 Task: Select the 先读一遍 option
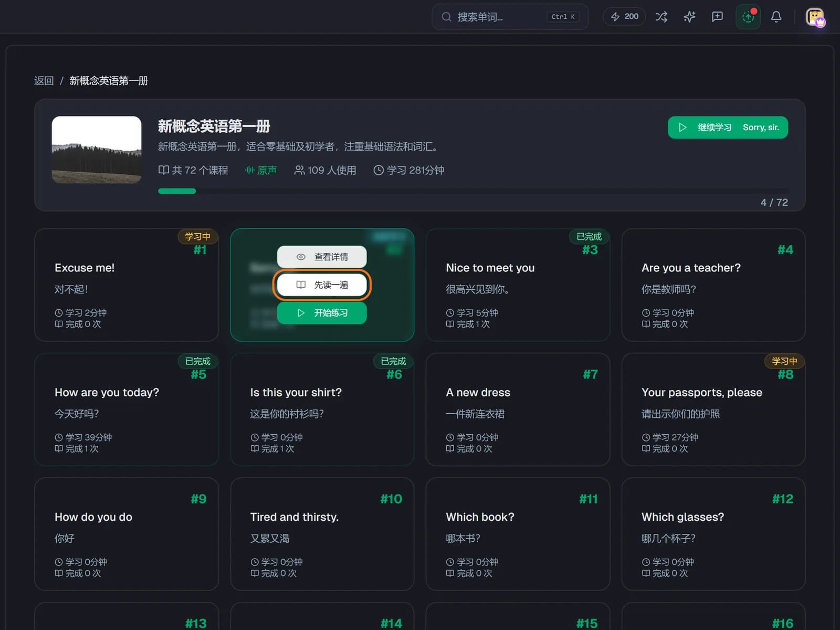[x=322, y=285]
